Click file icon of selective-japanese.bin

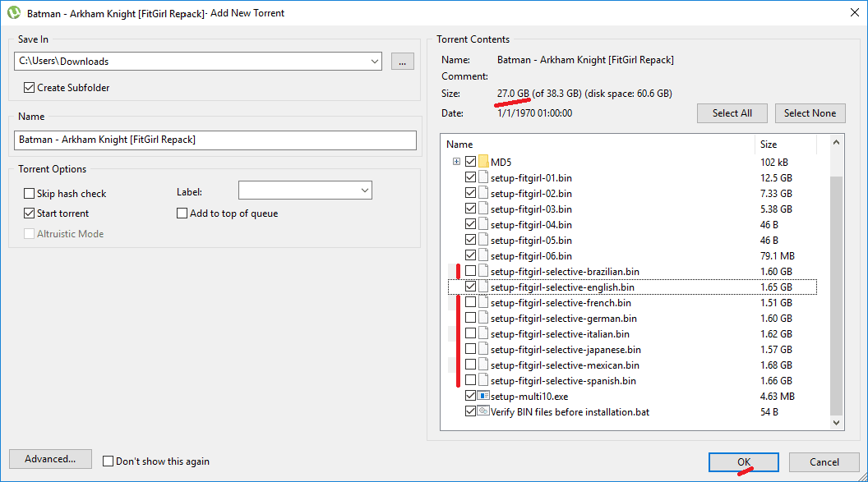[483, 349]
